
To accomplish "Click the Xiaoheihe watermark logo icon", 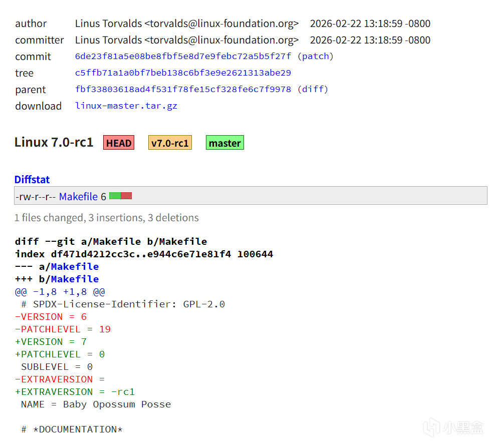I will 432,427.
